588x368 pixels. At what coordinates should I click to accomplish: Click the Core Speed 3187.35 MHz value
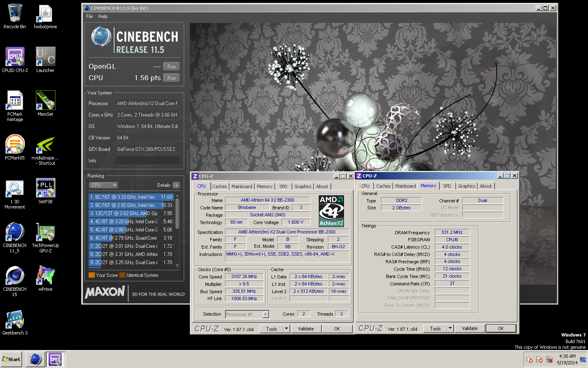(x=244, y=277)
